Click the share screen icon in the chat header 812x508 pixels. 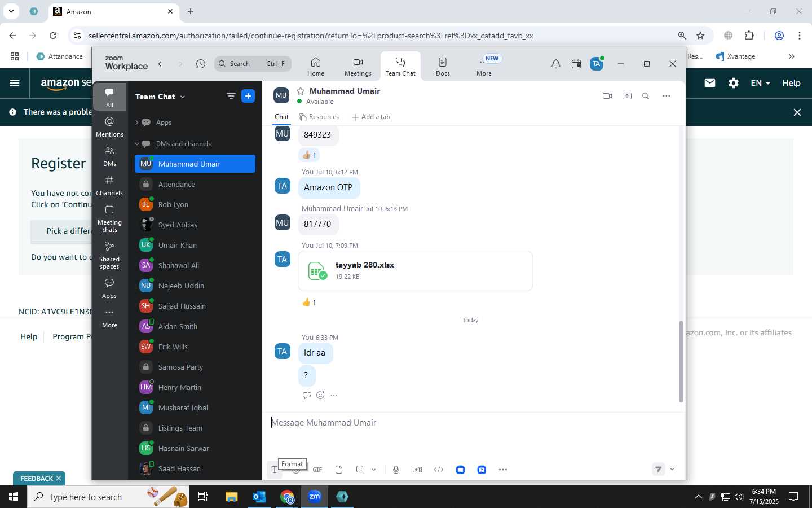(x=626, y=96)
